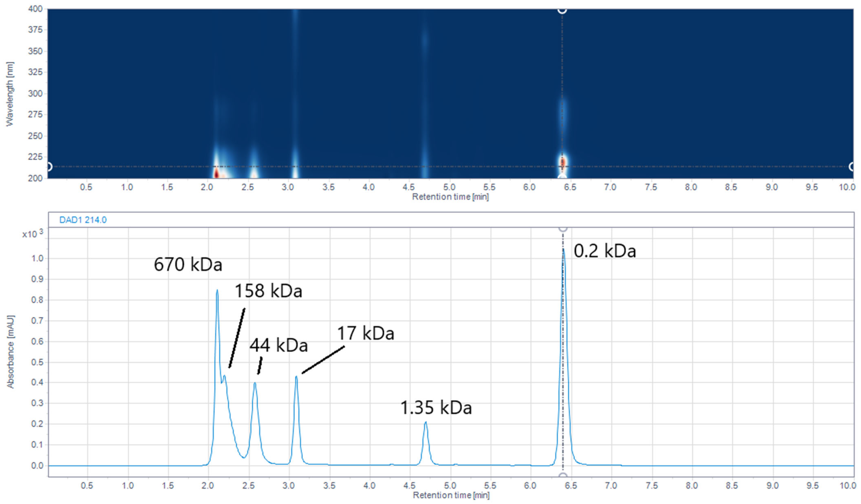Viewport: 861px width, 504px height.
Task: Click the Absorbance [mAU] axis title
Action: (11, 352)
